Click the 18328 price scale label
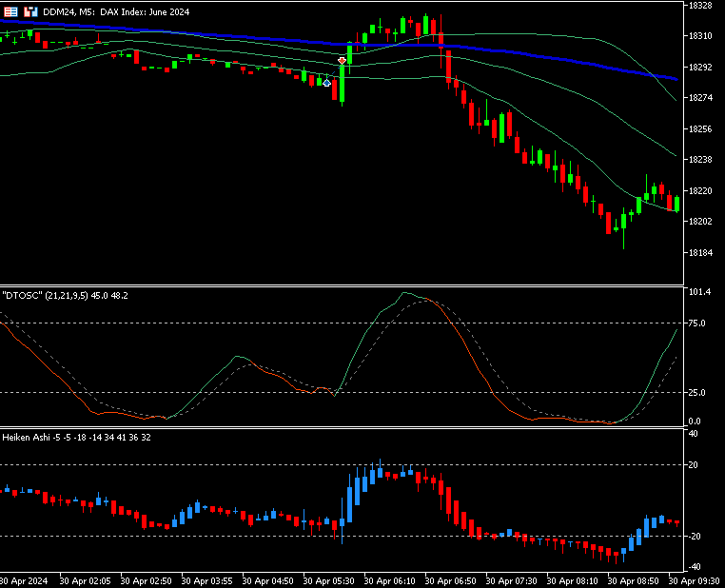 (700, 6)
